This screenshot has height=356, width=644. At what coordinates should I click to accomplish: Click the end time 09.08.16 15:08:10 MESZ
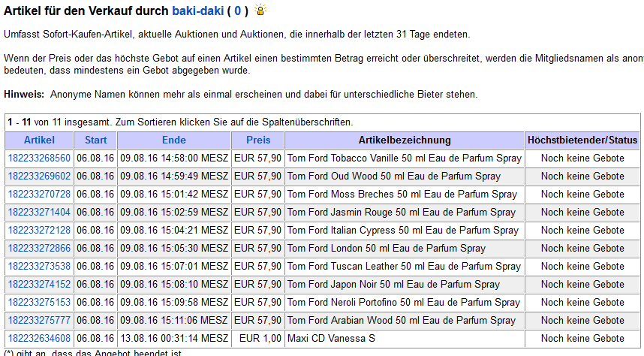[x=174, y=285]
